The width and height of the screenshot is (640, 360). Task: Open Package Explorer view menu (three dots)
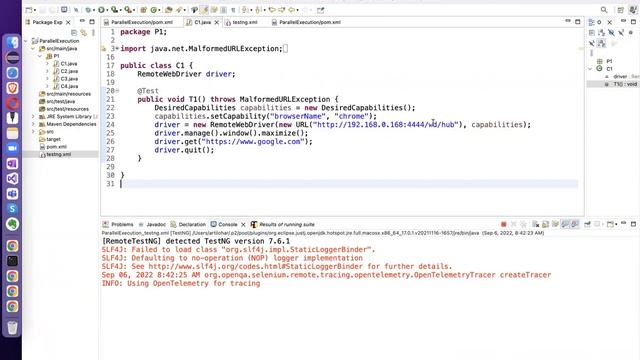pyautogui.click(x=93, y=32)
